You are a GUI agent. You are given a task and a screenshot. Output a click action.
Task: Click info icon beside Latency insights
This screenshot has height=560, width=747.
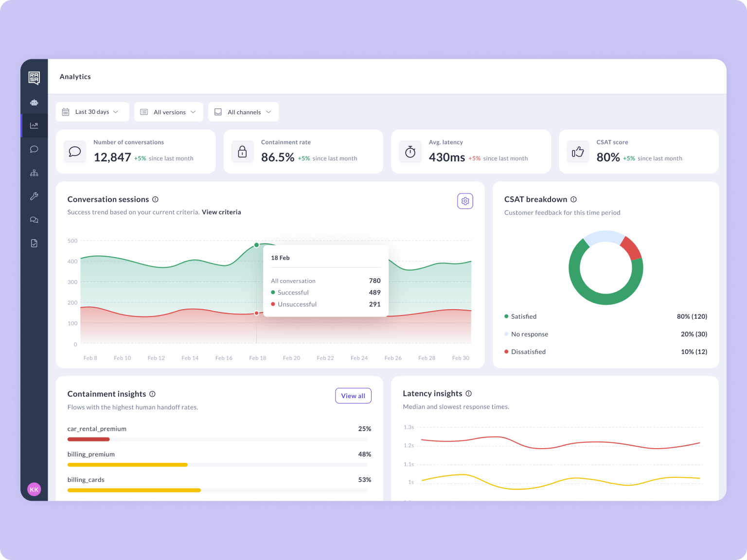coord(468,393)
